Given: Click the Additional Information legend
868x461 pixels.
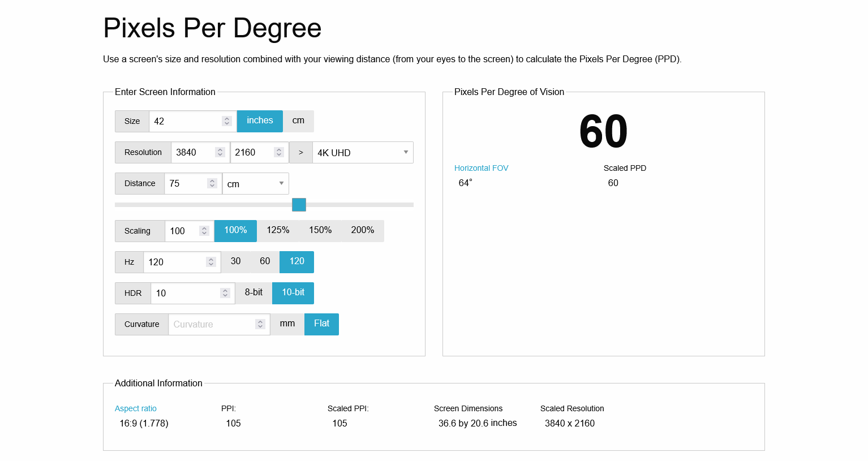Looking at the screenshot, I should 158,383.
